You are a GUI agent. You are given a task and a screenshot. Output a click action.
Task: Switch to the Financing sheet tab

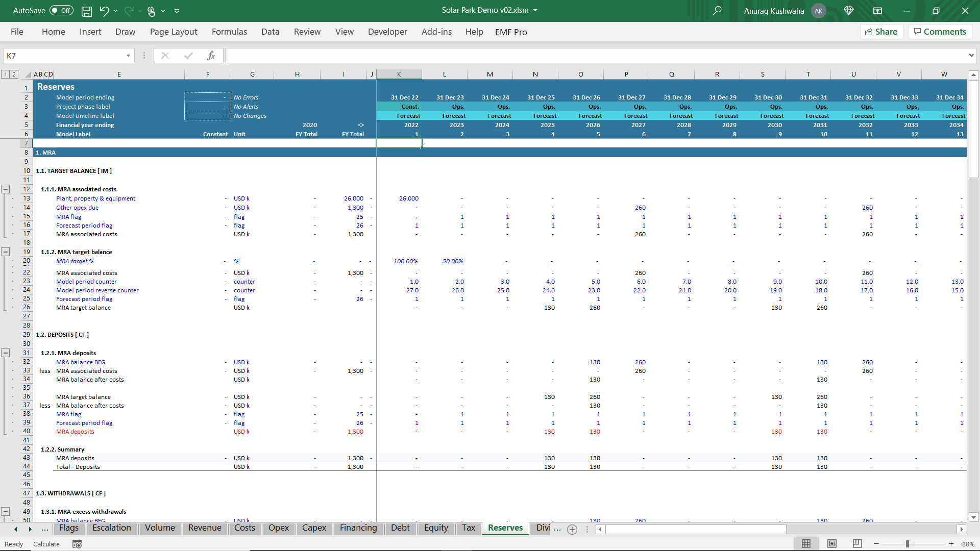click(358, 528)
